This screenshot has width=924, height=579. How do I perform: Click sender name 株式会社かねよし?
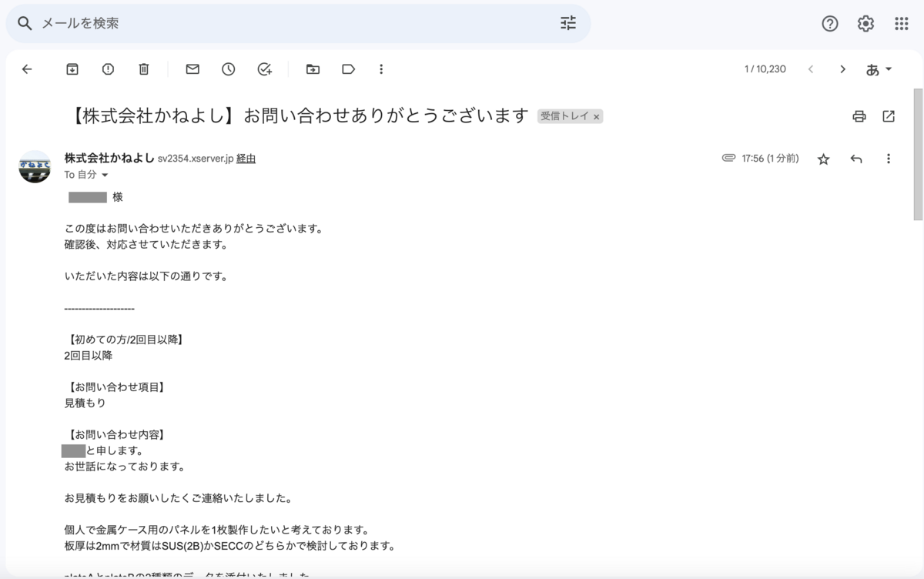(x=109, y=159)
